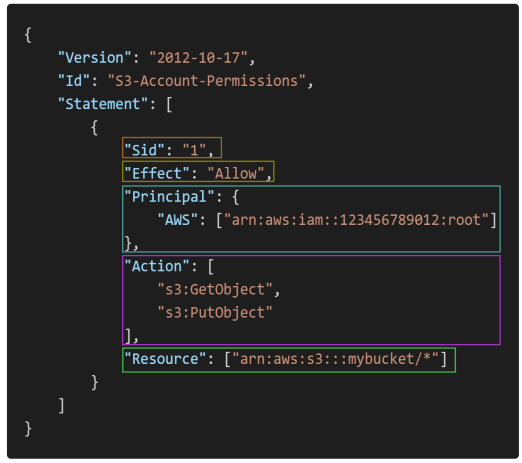Select the "Allow" effect value
Screen dimensions: 522x463
pos(236,173)
